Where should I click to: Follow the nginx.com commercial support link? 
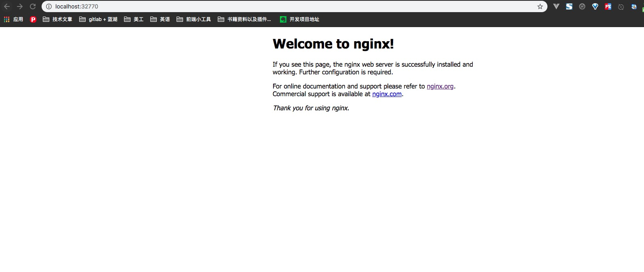[x=387, y=94]
